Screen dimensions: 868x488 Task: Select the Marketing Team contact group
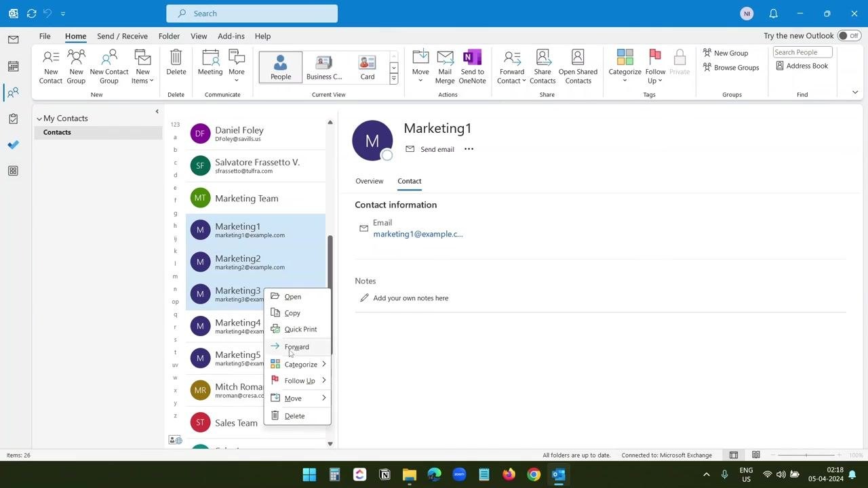pyautogui.click(x=256, y=198)
